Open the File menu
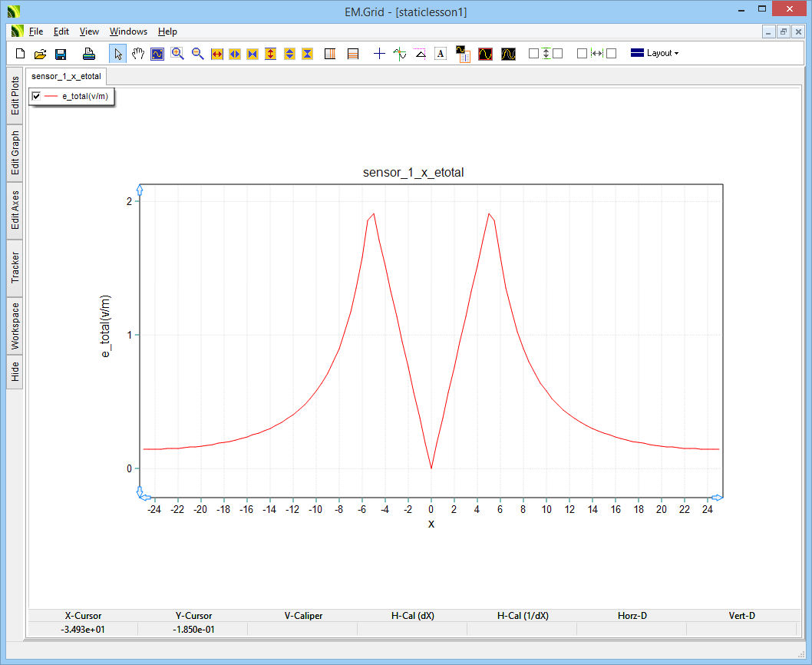The image size is (812, 665). tap(36, 31)
